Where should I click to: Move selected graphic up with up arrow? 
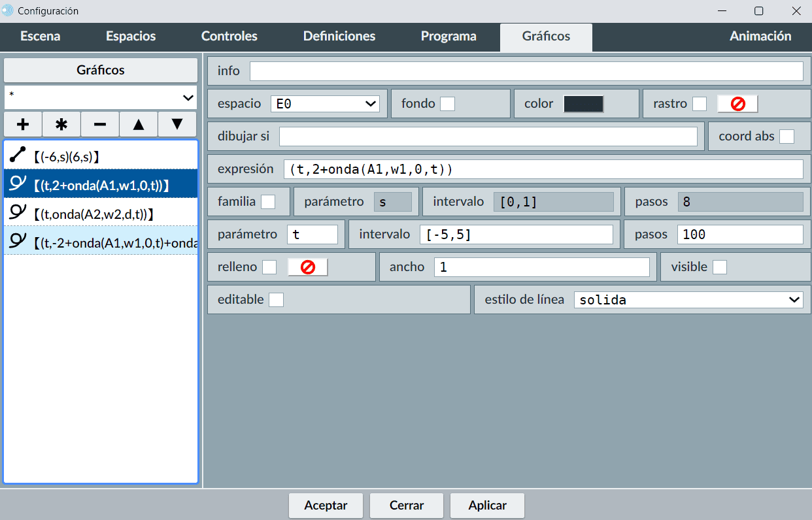139,124
